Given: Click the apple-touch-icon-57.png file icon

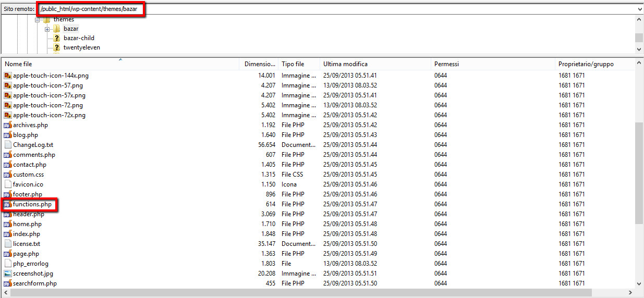Looking at the screenshot, I should [x=7, y=85].
